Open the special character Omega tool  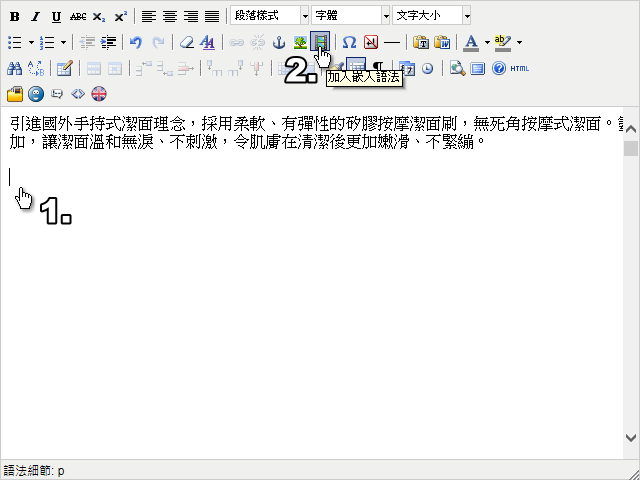pyautogui.click(x=349, y=42)
